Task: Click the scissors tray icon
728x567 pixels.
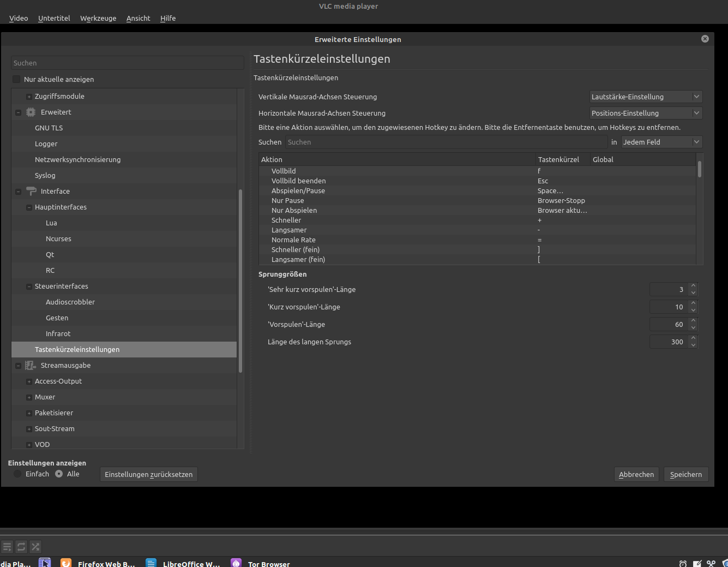Action: [x=711, y=564]
